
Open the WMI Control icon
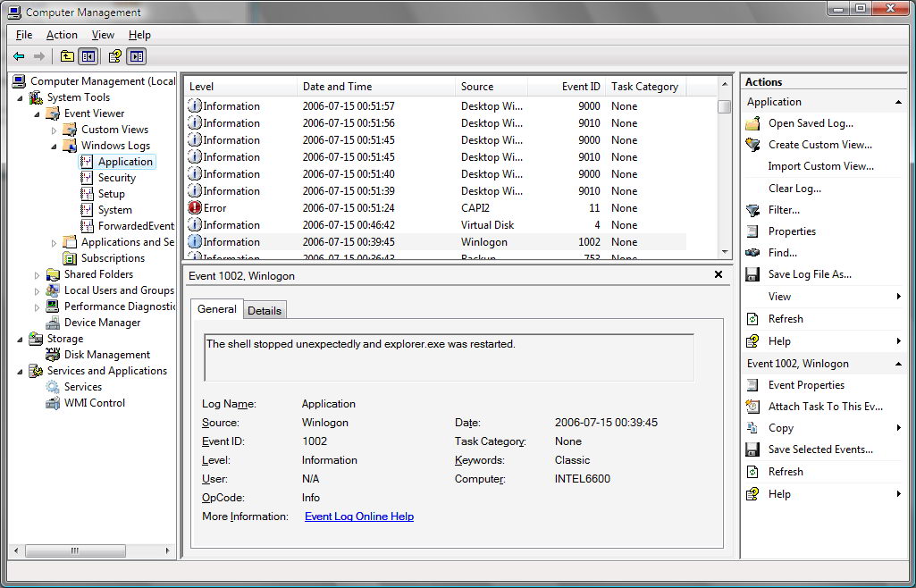[x=53, y=403]
